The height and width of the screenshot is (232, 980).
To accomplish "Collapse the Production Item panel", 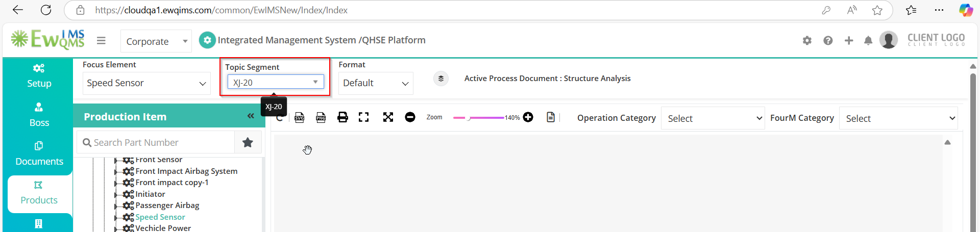I will coord(251,116).
